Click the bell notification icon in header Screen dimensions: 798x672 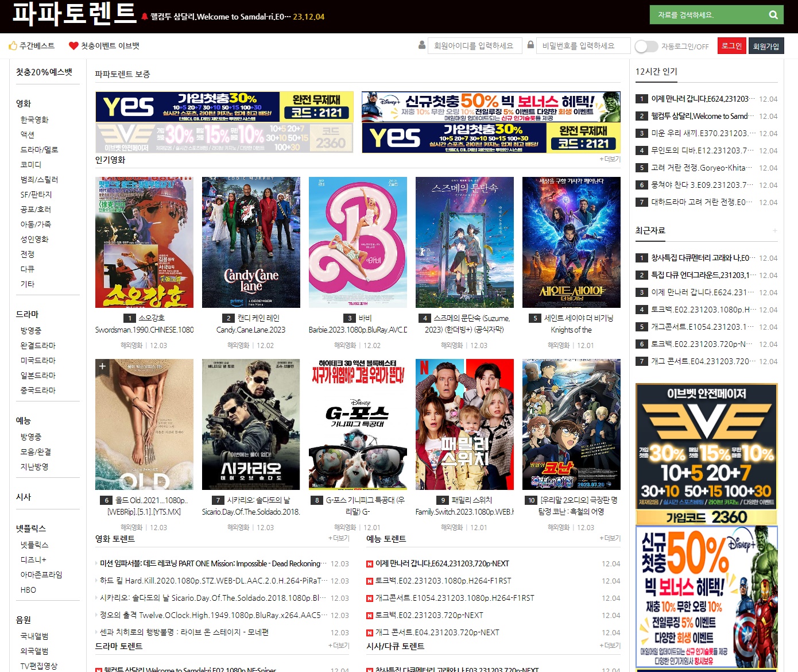coord(145,17)
